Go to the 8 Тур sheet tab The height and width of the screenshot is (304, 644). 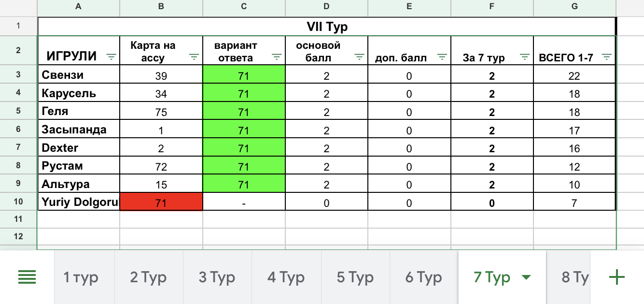click(574, 277)
